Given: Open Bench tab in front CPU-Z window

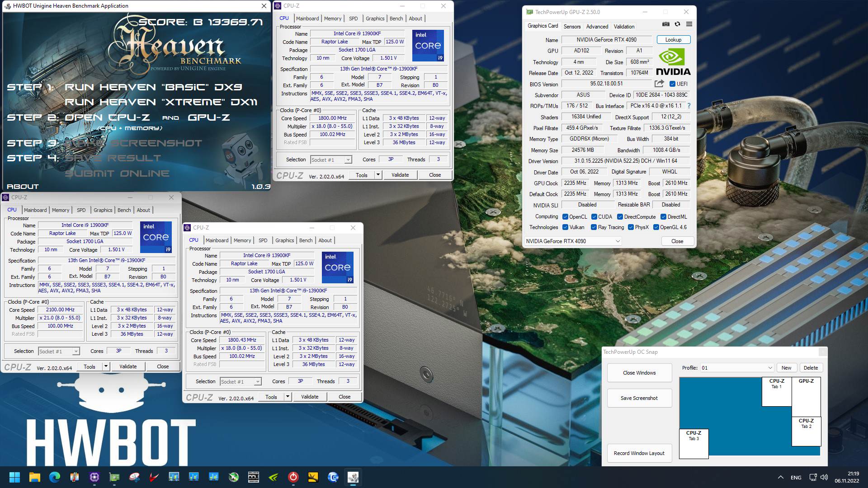Looking at the screenshot, I should pyautogui.click(x=306, y=240).
